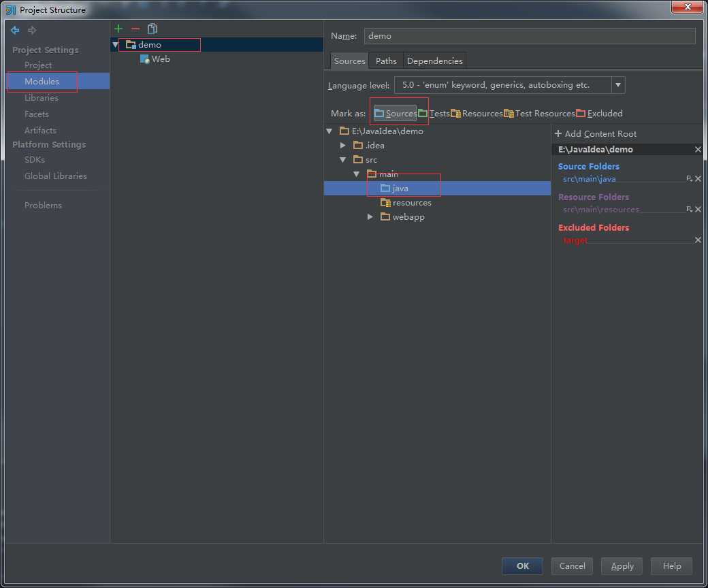The height and width of the screenshot is (588, 708).
Task: Select the java source folder row
Action: click(x=437, y=189)
